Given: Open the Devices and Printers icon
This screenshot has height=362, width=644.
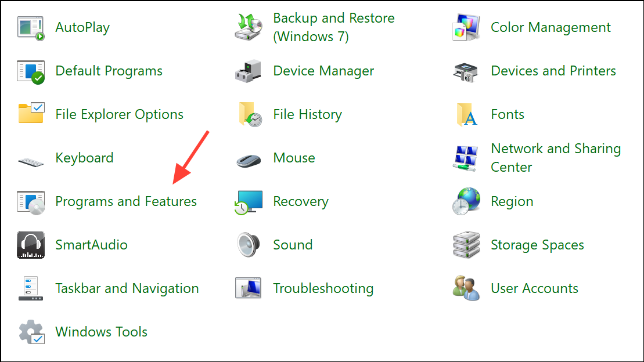Looking at the screenshot, I should 466,71.
